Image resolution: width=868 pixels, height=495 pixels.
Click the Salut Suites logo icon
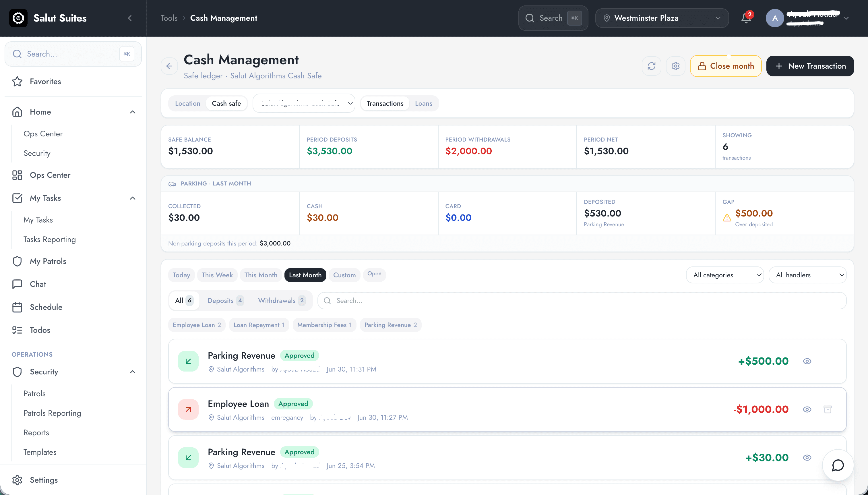pos(18,18)
